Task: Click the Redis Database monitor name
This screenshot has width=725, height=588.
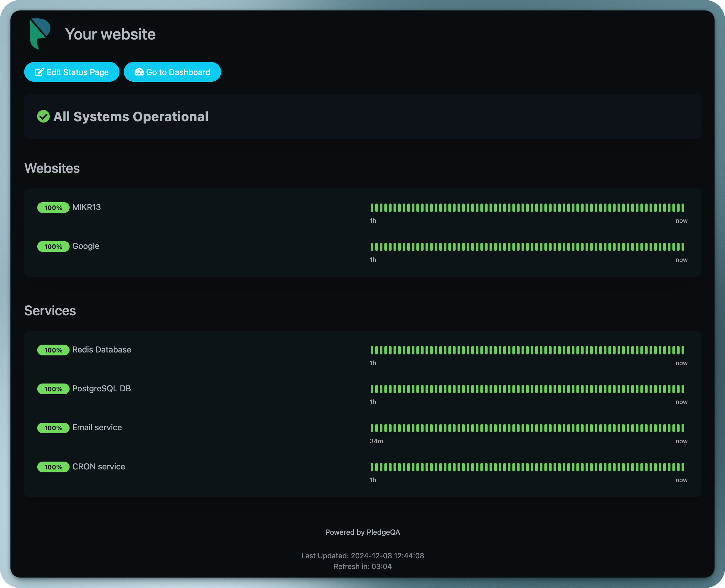Action: 102,350
